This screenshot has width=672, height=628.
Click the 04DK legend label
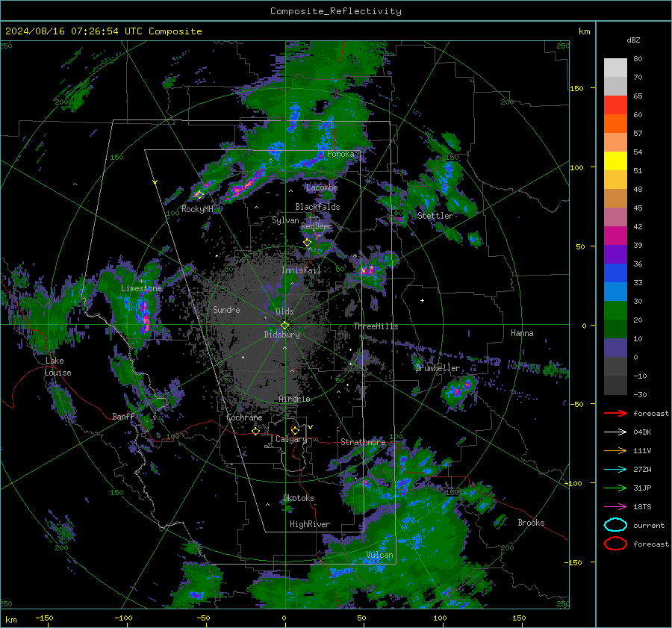pos(642,432)
